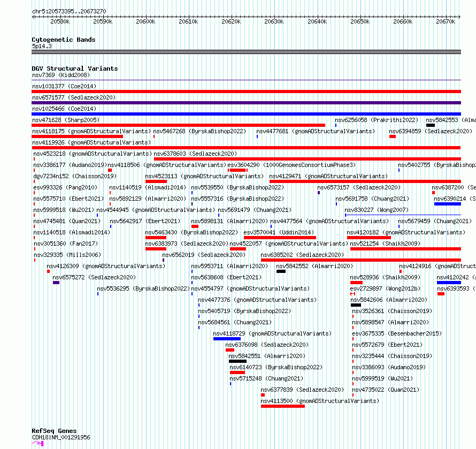Select the Cytogenetic Bands track title
This screenshot has width=476, height=449.
pos(64,40)
